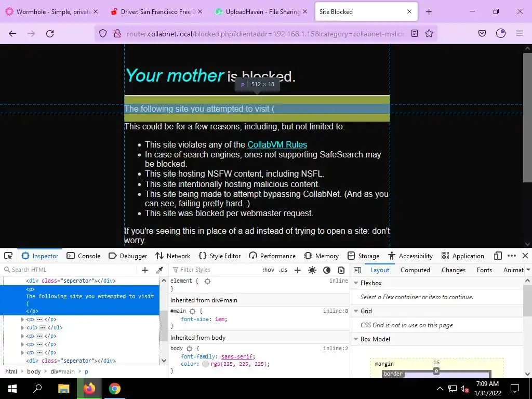The height and width of the screenshot is (399, 532).
Task: Open Firefox account profile icon
Action: (501, 33)
